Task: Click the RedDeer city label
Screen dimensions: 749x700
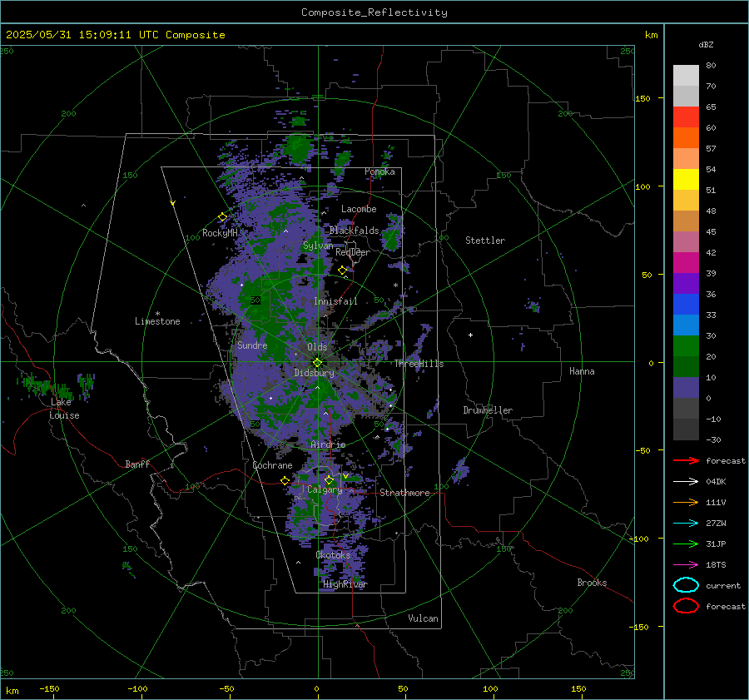Action: [x=353, y=252]
